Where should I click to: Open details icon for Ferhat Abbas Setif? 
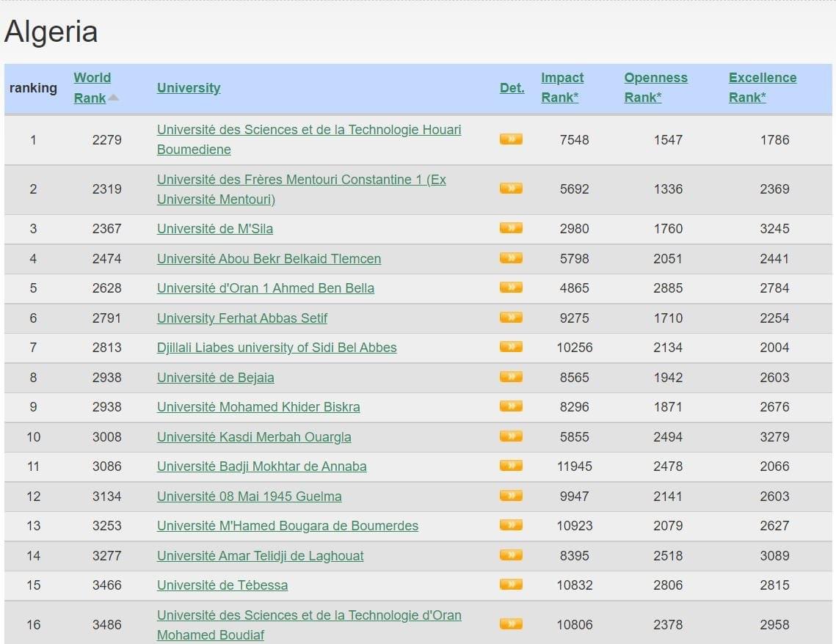pyautogui.click(x=511, y=318)
